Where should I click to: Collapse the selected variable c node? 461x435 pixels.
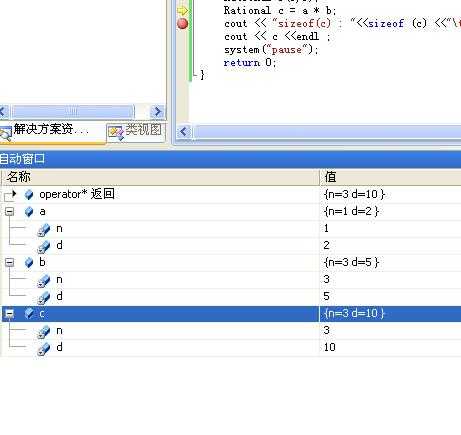[10, 314]
